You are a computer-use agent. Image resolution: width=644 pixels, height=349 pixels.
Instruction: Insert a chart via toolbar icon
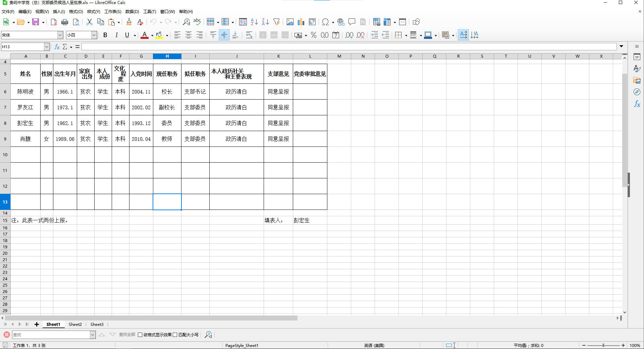pos(301,22)
